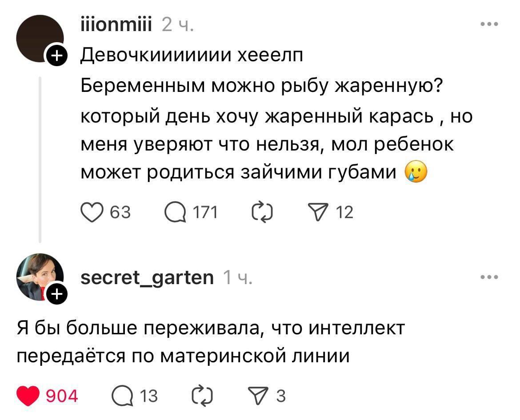This screenshot has height=420, width=520.
Task: Like the iiionmiii post with heart icon
Action: [x=90, y=214]
